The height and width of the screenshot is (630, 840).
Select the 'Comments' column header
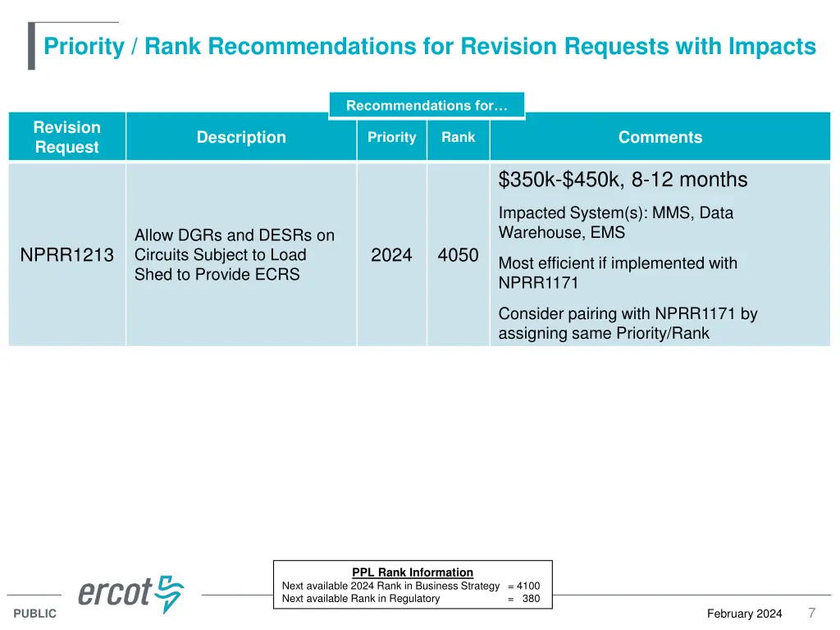point(660,137)
